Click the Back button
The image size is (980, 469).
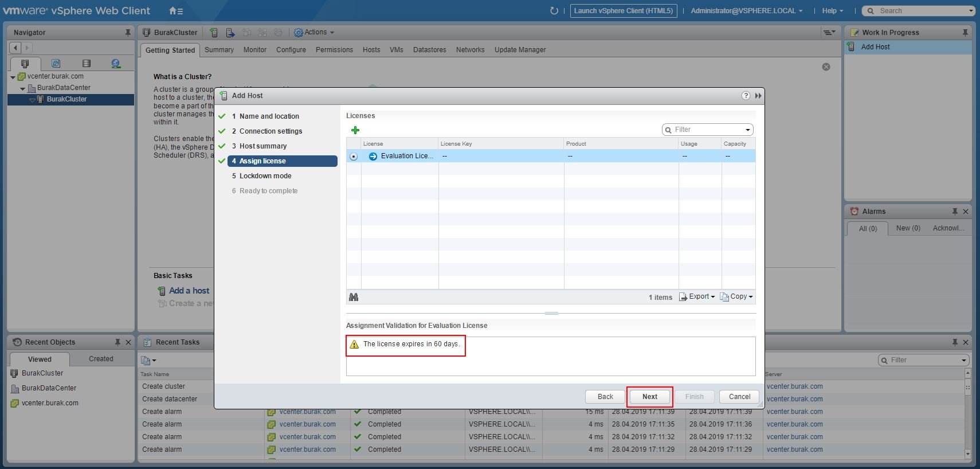coord(605,397)
